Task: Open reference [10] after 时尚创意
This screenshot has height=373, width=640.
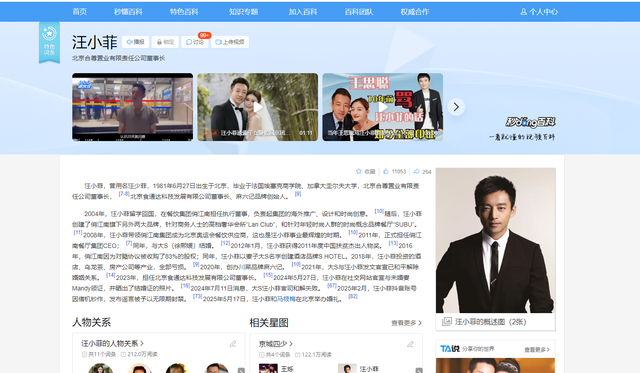Action: pos(379,211)
